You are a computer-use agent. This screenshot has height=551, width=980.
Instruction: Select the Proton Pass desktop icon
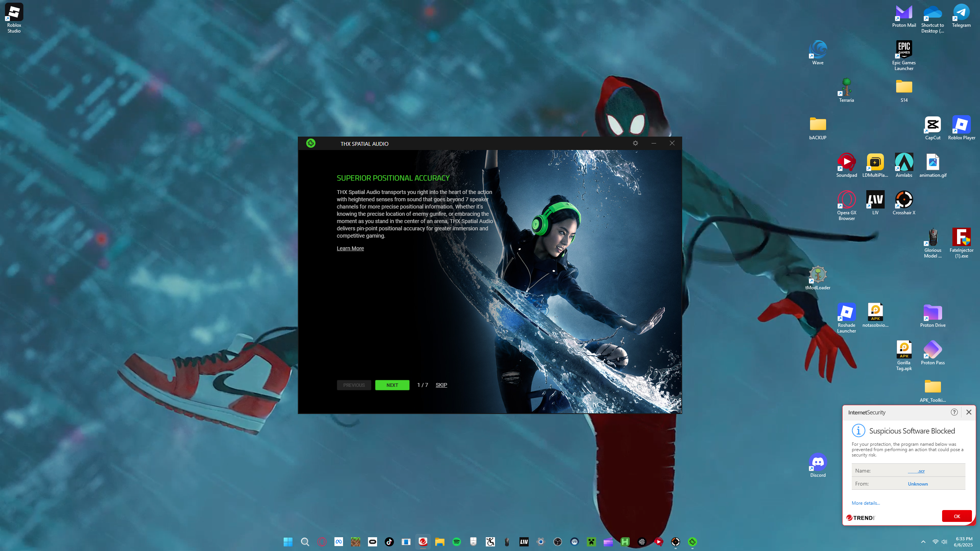[933, 353]
